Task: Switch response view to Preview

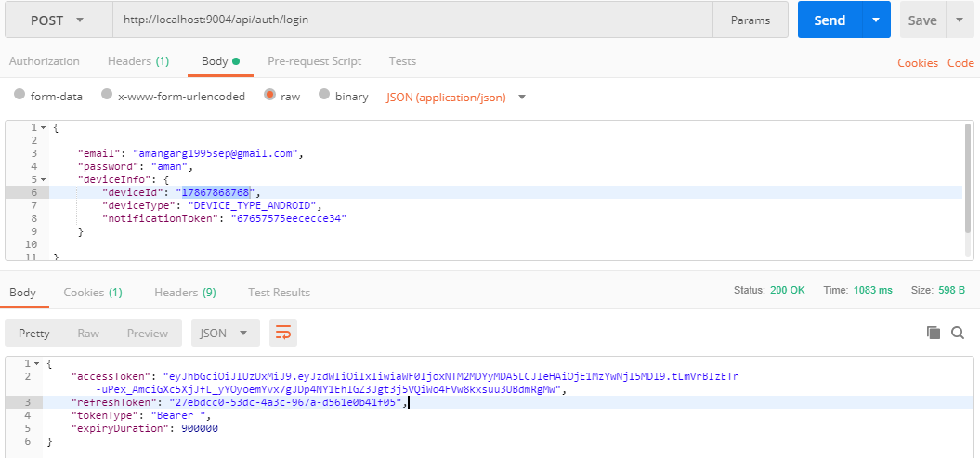Action: tap(148, 333)
